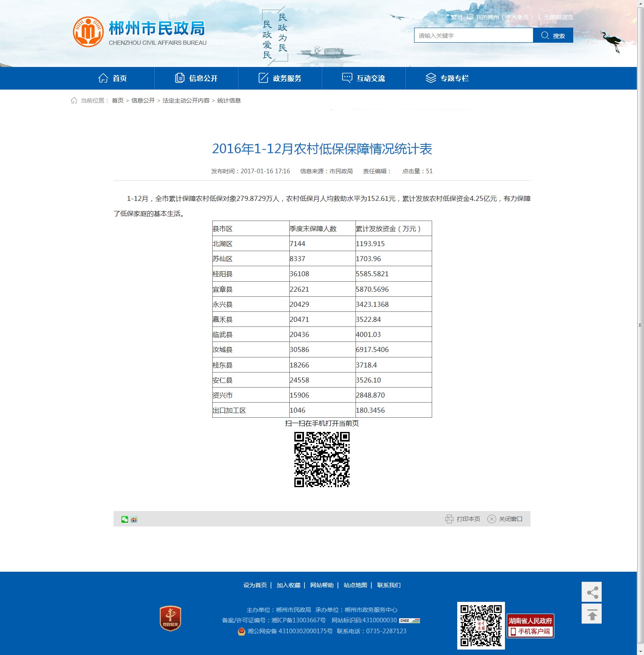Open the 政务服务 navigation menu

[280, 78]
